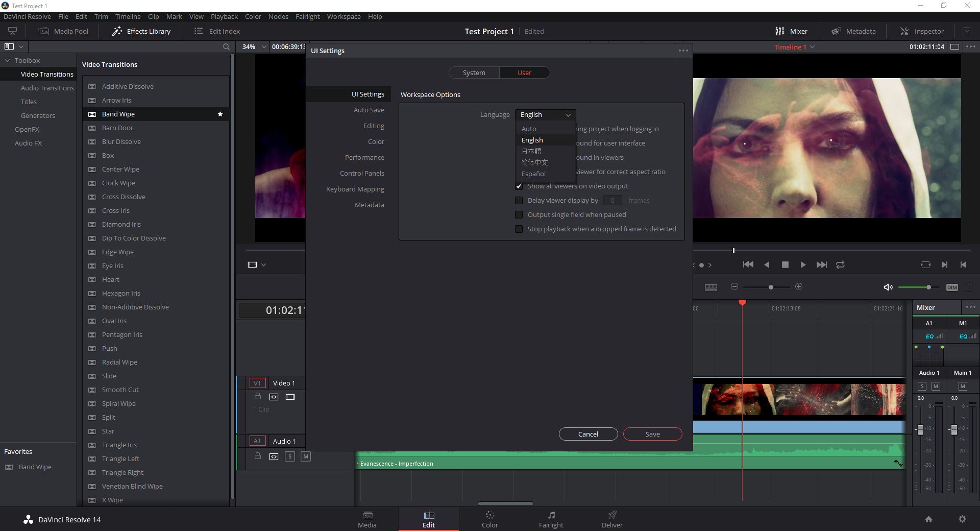This screenshot has width=980, height=531.
Task: Enable Stop playback when dropped frame detected
Action: [519, 229]
